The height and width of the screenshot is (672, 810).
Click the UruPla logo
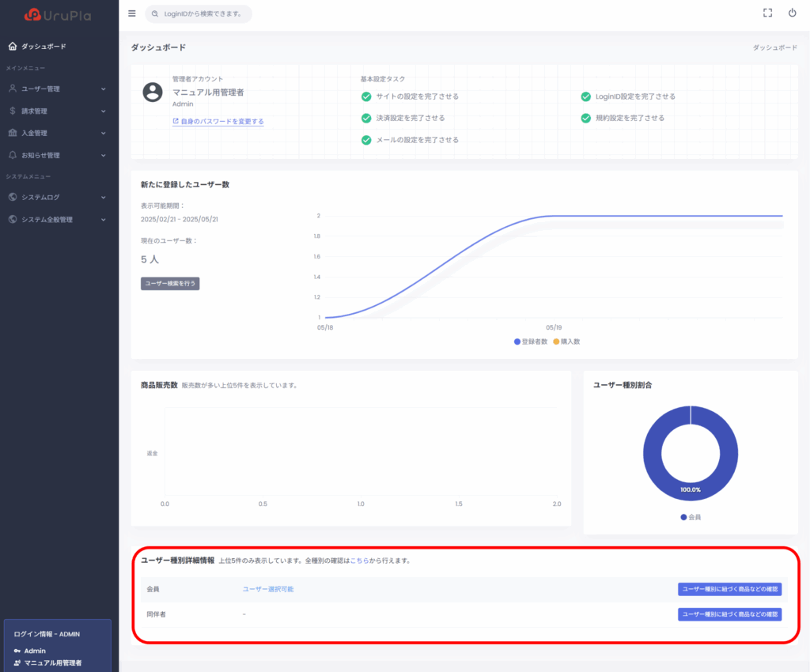point(57,15)
